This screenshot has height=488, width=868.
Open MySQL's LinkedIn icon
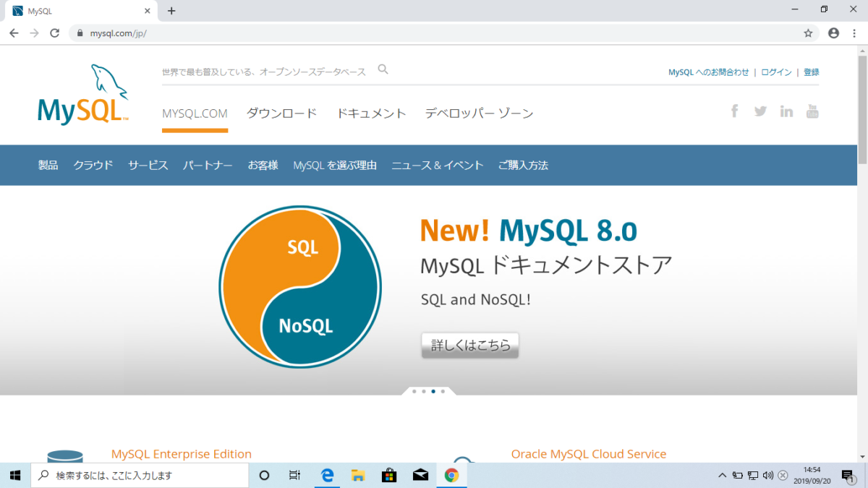[786, 110]
